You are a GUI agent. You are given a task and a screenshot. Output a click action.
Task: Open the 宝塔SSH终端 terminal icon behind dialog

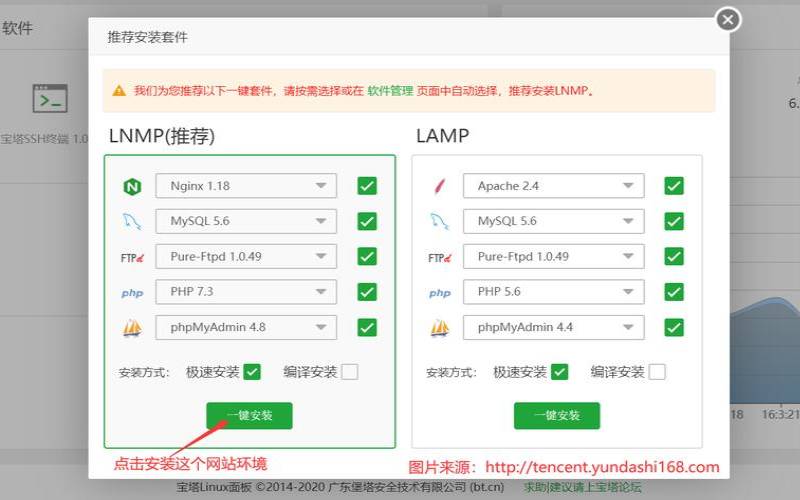[50, 98]
